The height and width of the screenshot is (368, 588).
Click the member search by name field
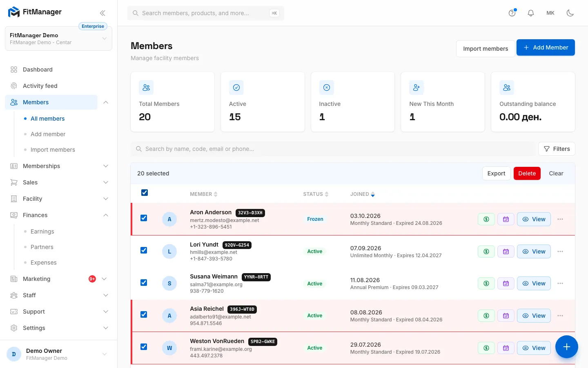click(333, 149)
